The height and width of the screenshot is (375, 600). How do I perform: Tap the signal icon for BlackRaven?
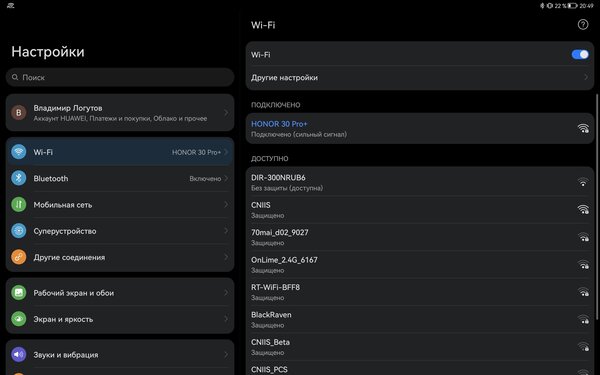[583, 319]
